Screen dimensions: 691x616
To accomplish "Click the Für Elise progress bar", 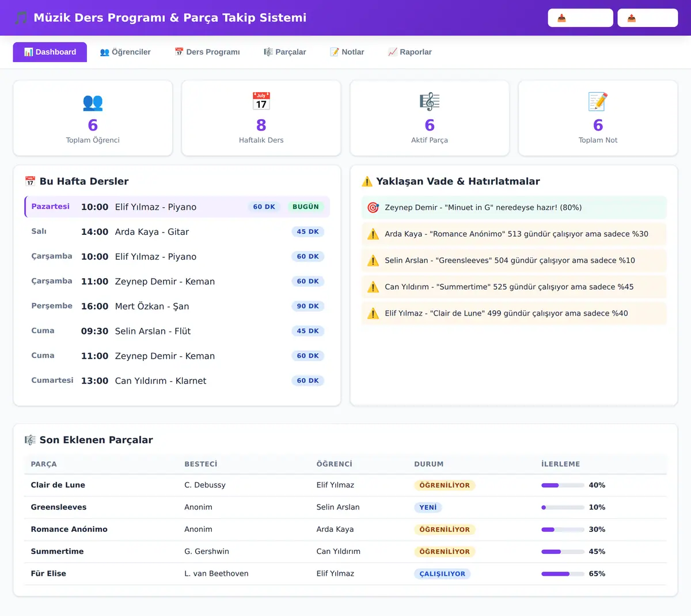I will [563, 574].
